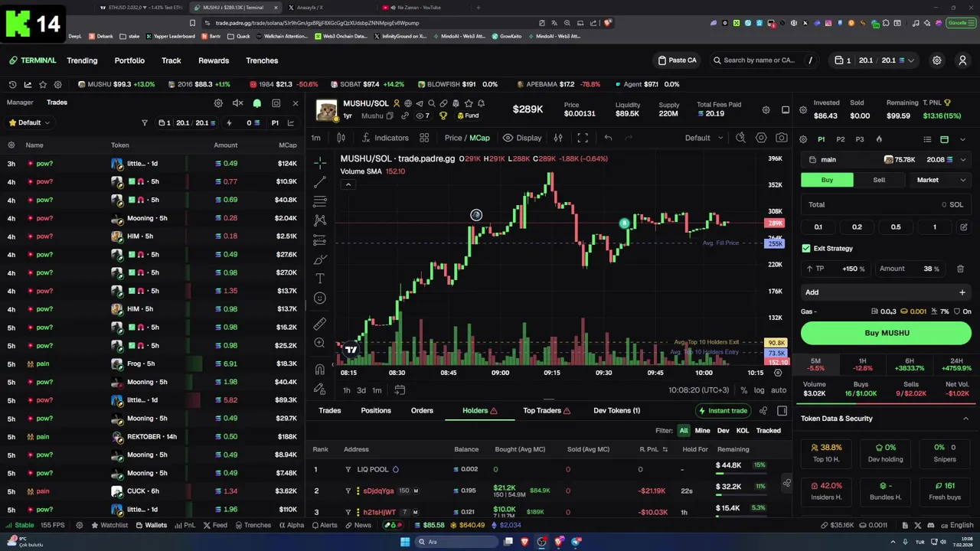Open the Positions tab below the chart

pyautogui.click(x=376, y=411)
